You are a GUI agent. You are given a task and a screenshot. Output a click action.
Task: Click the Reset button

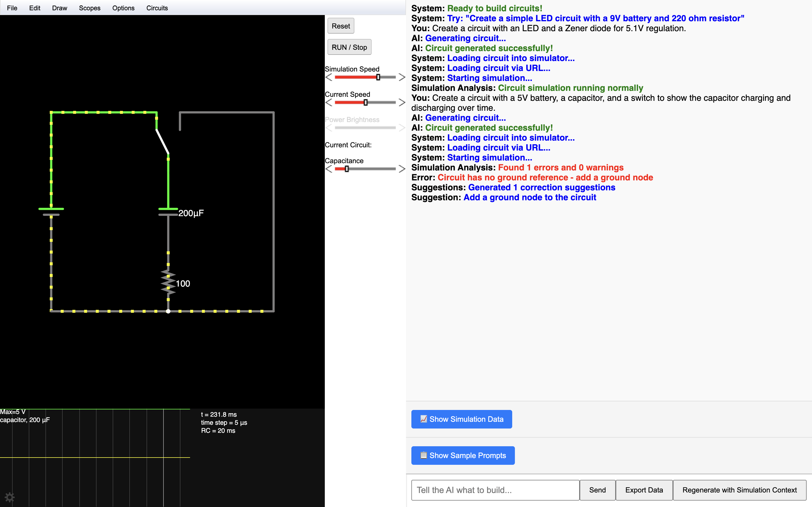coord(340,26)
